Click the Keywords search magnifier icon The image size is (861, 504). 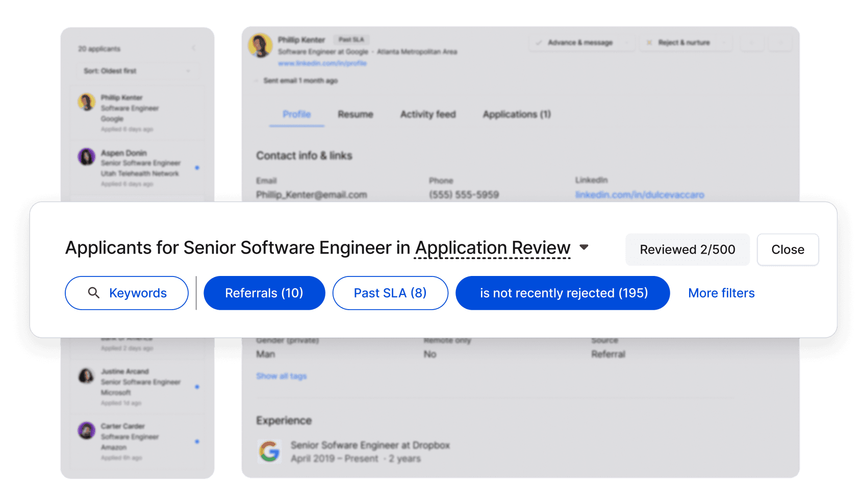(94, 293)
